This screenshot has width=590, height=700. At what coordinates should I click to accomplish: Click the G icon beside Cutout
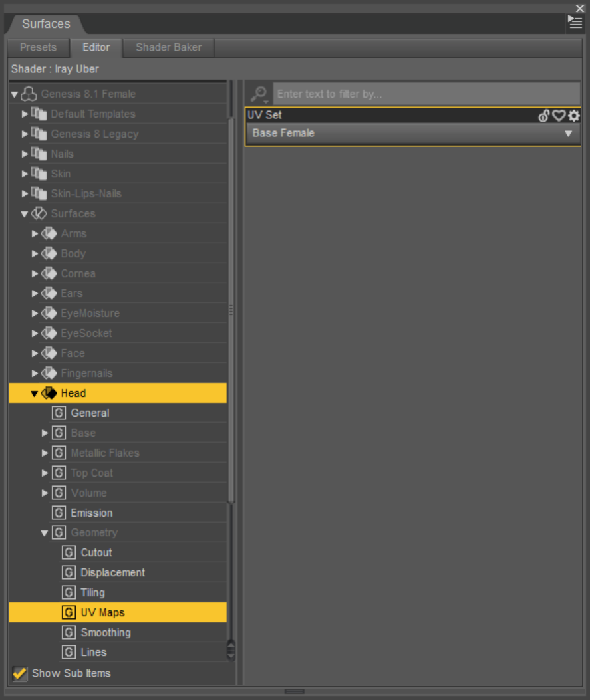(x=69, y=552)
